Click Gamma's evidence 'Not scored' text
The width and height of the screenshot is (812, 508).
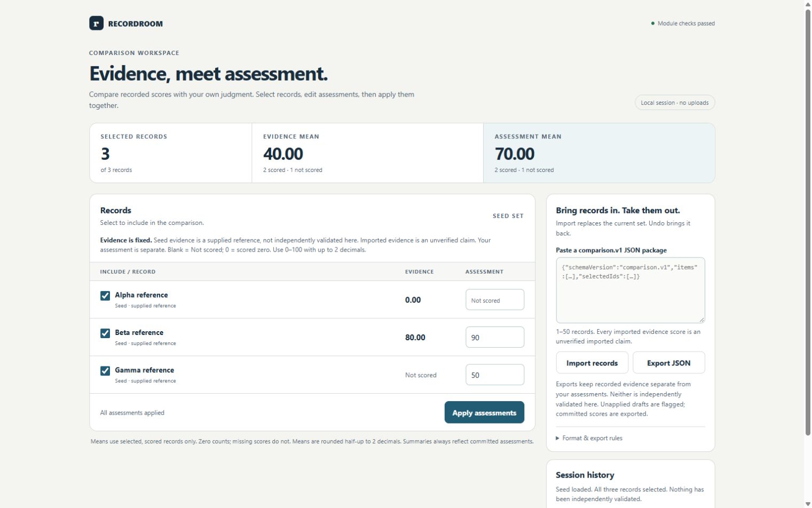pyautogui.click(x=421, y=375)
